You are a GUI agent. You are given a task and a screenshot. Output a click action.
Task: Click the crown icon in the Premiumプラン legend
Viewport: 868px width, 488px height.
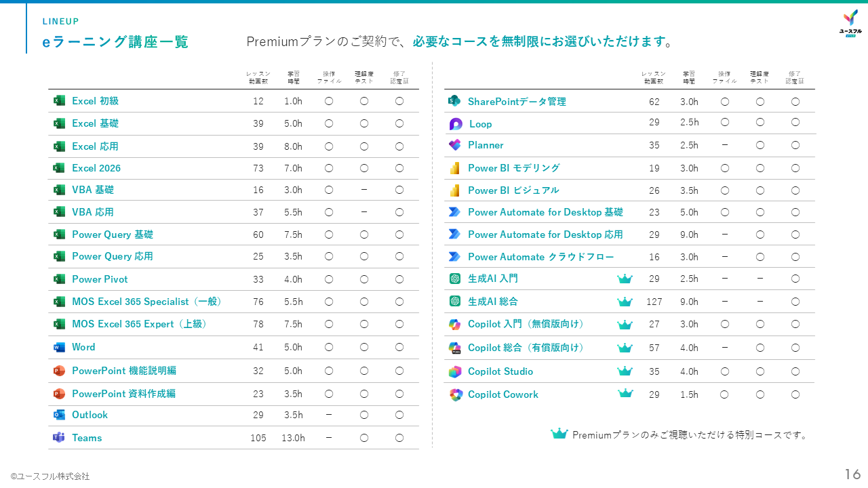(x=559, y=434)
